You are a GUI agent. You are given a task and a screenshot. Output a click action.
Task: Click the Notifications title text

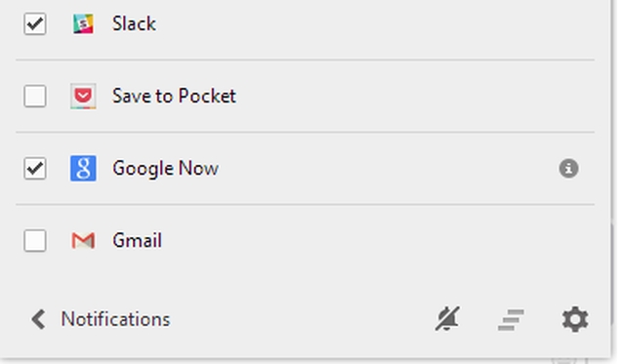click(x=115, y=319)
